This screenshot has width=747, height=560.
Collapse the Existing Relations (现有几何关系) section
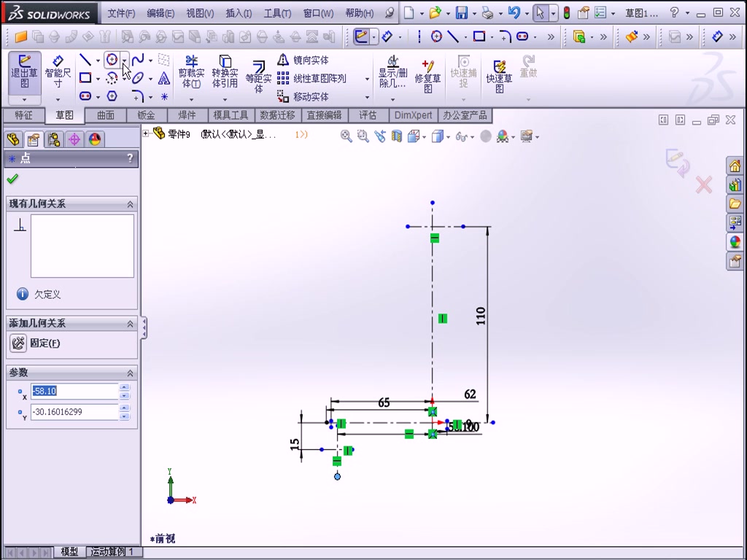[x=130, y=204]
